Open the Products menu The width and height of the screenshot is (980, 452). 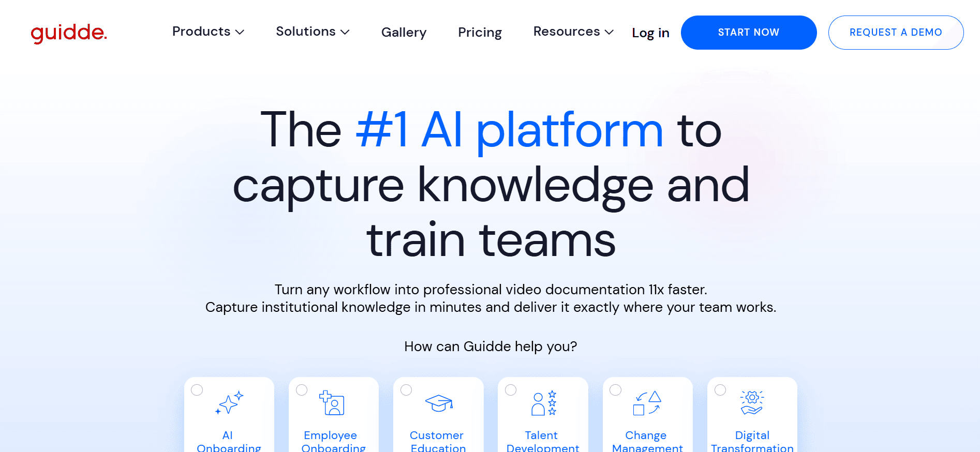pos(208,32)
